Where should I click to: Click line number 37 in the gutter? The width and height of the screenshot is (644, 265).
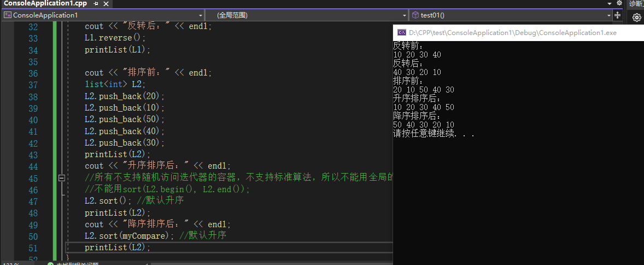[33, 85]
